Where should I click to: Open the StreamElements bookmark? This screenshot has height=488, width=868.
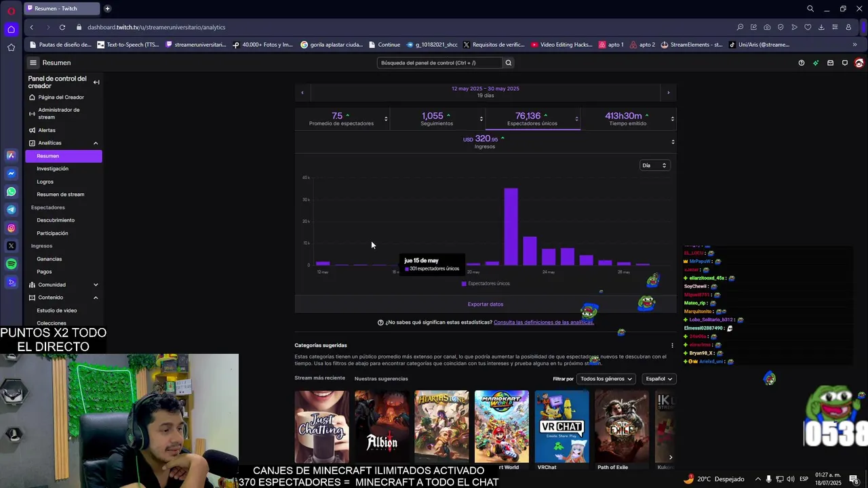(691, 45)
